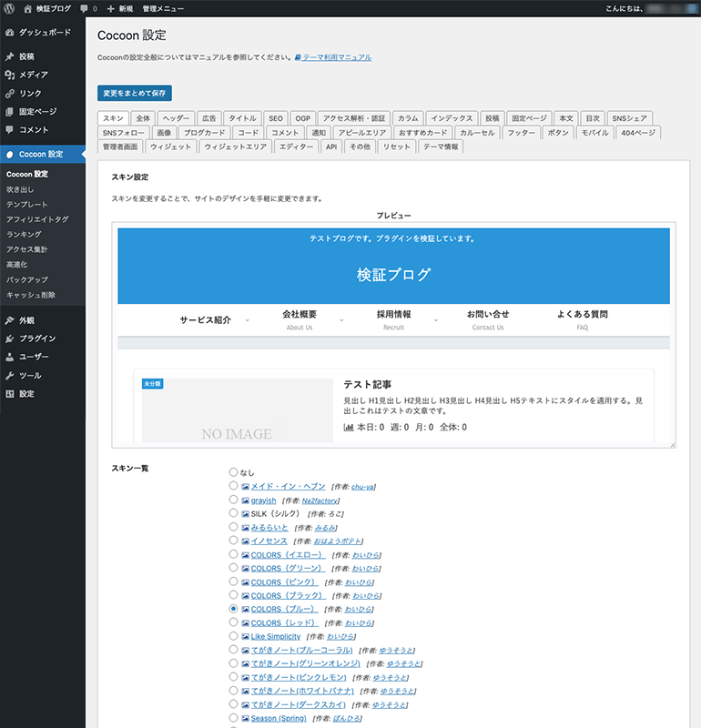Switch to the アクセス解析・認証 tab
Screen dimensions: 701x728
354,118
